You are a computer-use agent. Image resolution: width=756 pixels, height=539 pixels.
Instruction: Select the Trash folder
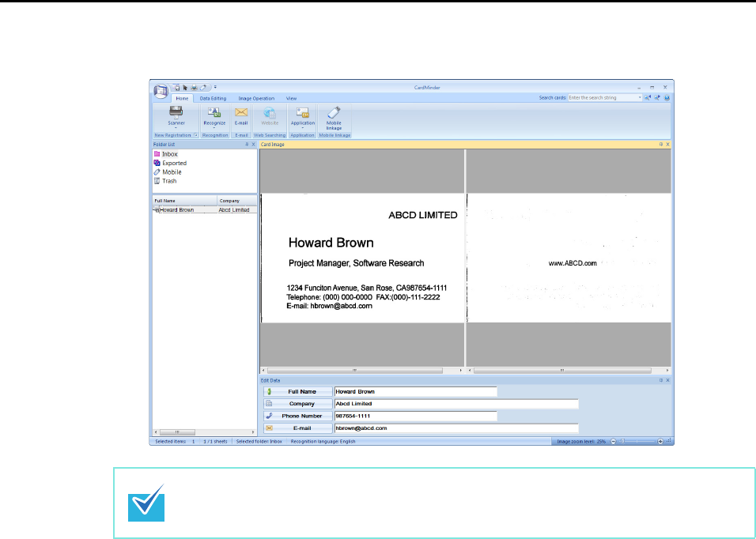click(165, 181)
